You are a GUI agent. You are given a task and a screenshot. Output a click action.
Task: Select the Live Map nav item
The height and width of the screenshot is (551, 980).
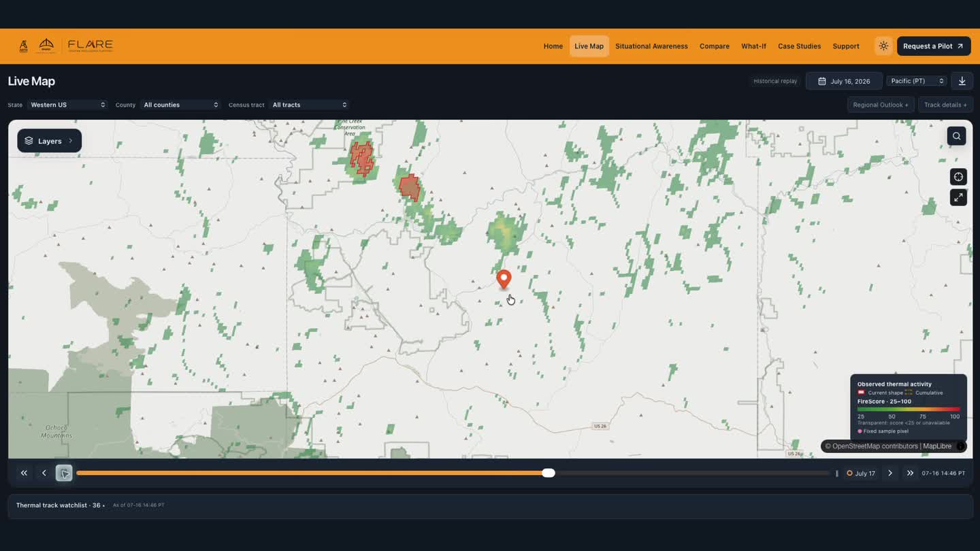point(589,46)
